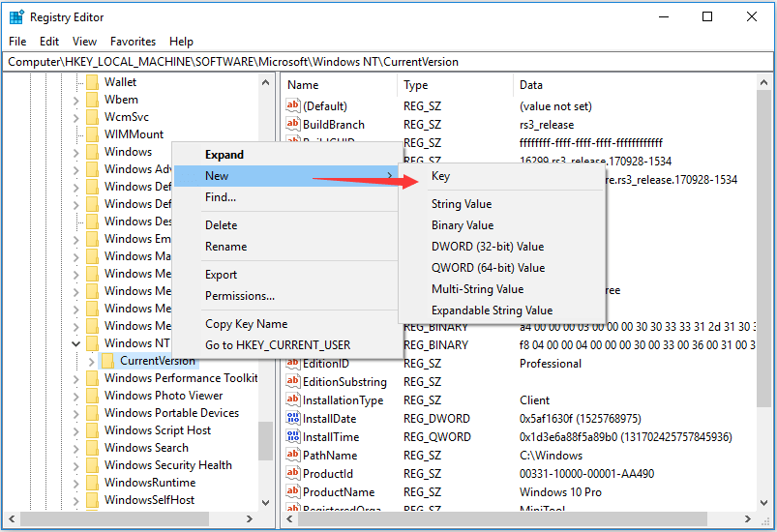Image resolution: width=777 pixels, height=532 pixels.
Task: Click Copy Key Name
Action: (287, 324)
